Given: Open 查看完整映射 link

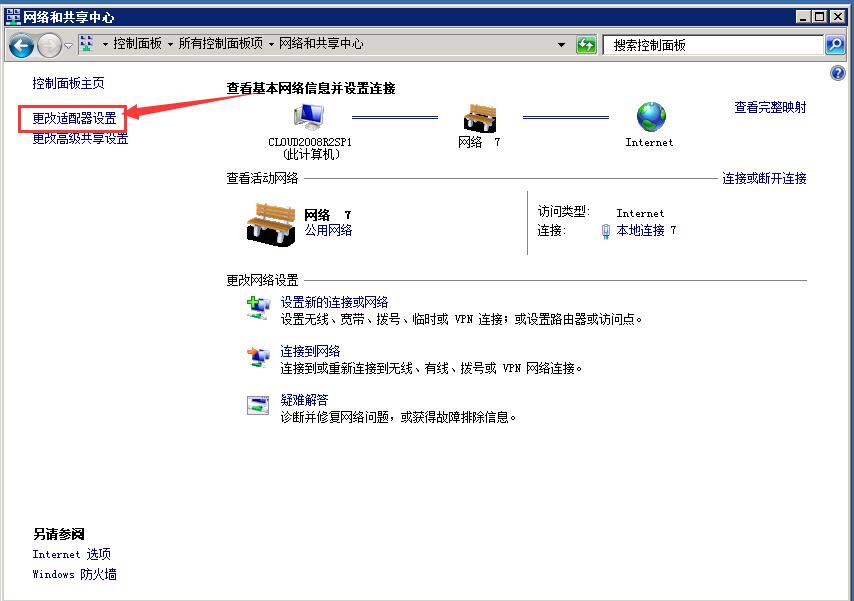Looking at the screenshot, I should tap(770, 107).
